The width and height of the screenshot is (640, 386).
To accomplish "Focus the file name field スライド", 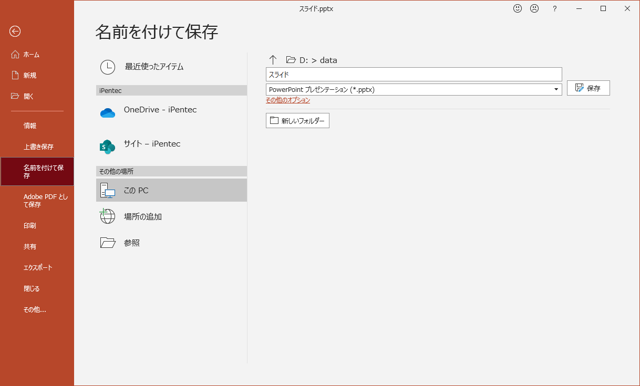I will (414, 74).
